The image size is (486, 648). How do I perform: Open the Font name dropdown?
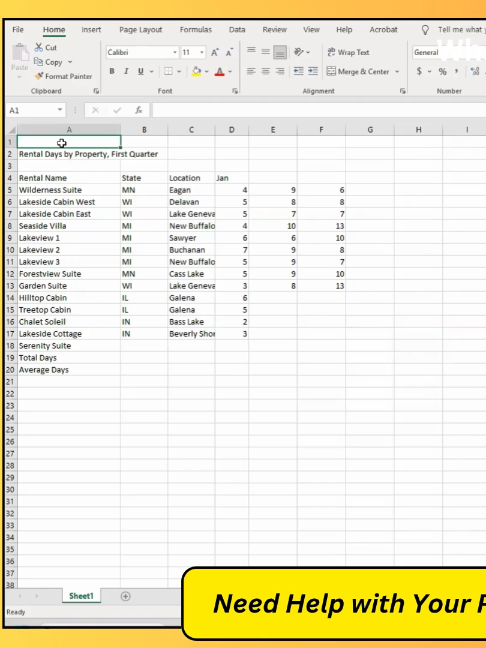tap(175, 52)
